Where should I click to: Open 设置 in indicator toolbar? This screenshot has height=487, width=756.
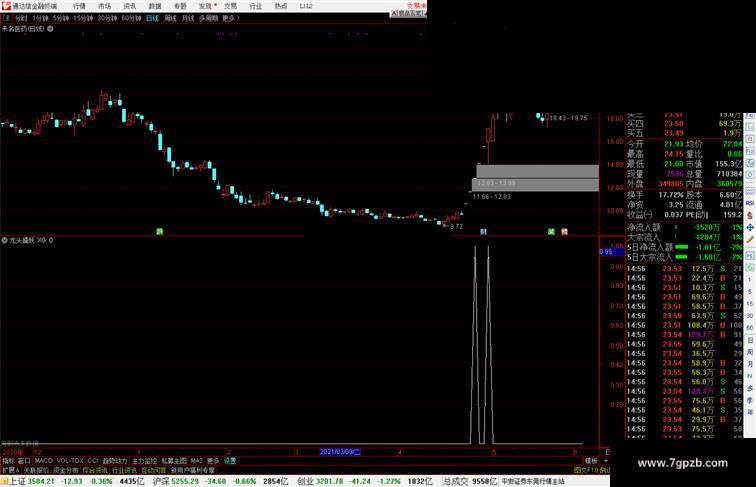(230, 461)
